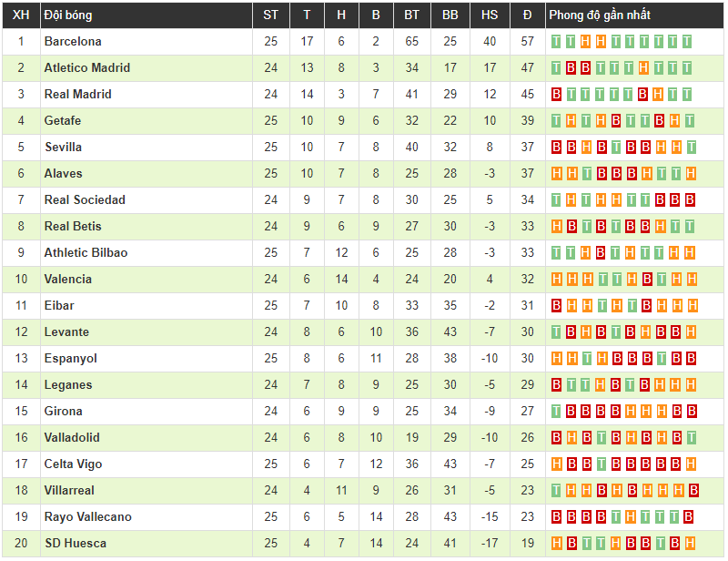The height and width of the screenshot is (561, 728).
Task: Click the orange H badge in Atletico Madrid's form
Action: [643, 67]
